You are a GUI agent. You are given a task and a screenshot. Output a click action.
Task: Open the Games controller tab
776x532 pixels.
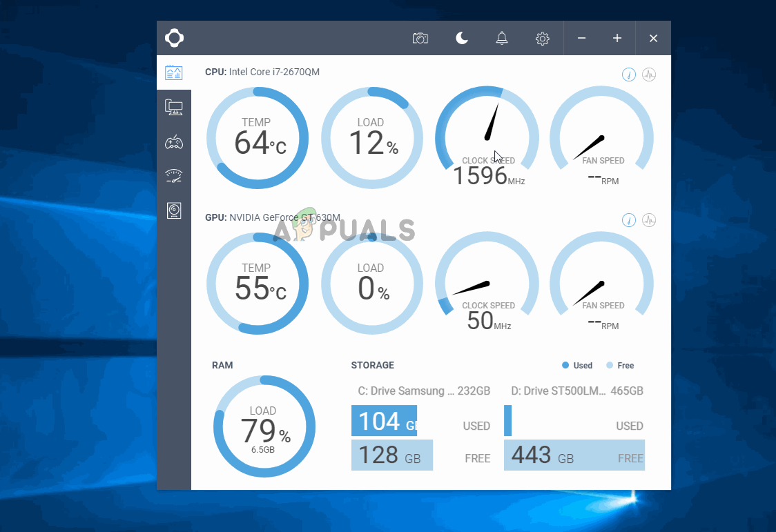(x=174, y=142)
